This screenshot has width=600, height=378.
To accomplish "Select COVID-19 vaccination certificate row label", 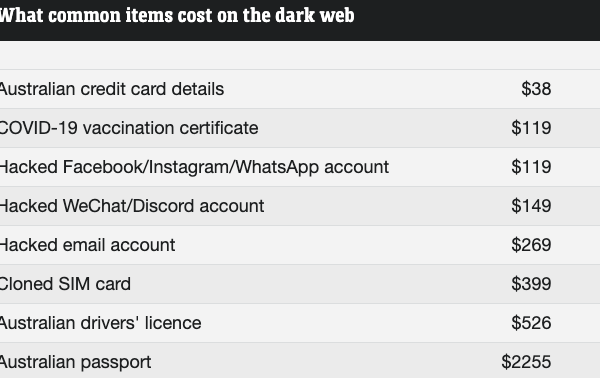I will coord(129,128).
